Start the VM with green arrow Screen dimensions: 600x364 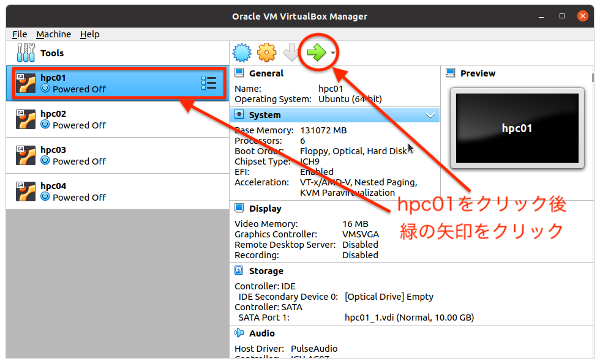[x=317, y=53]
